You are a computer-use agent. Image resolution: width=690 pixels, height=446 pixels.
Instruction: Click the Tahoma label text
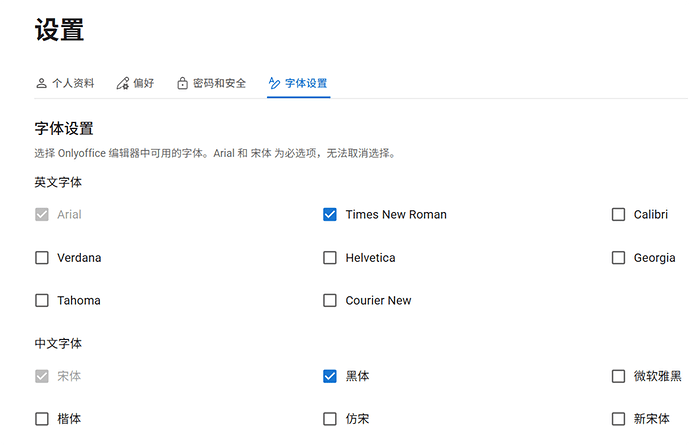click(x=79, y=301)
